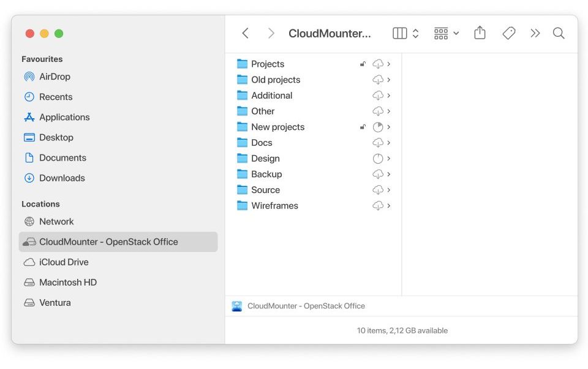
Task: Expand the Design folder chevron
Action: click(x=389, y=158)
